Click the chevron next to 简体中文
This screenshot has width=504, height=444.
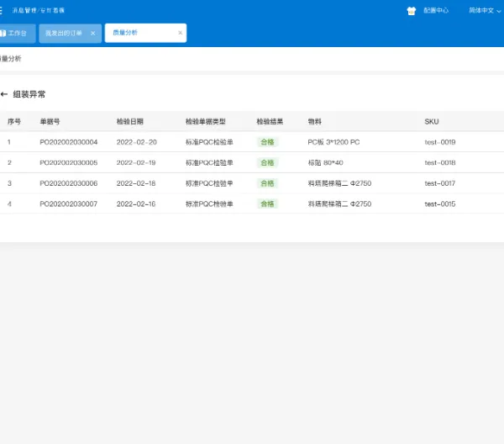click(x=498, y=11)
